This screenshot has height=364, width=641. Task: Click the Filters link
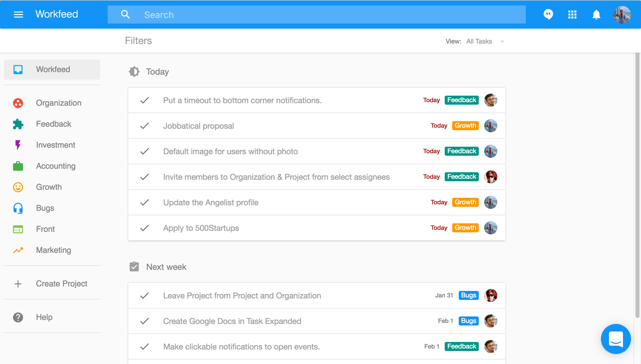pyautogui.click(x=138, y=41)
